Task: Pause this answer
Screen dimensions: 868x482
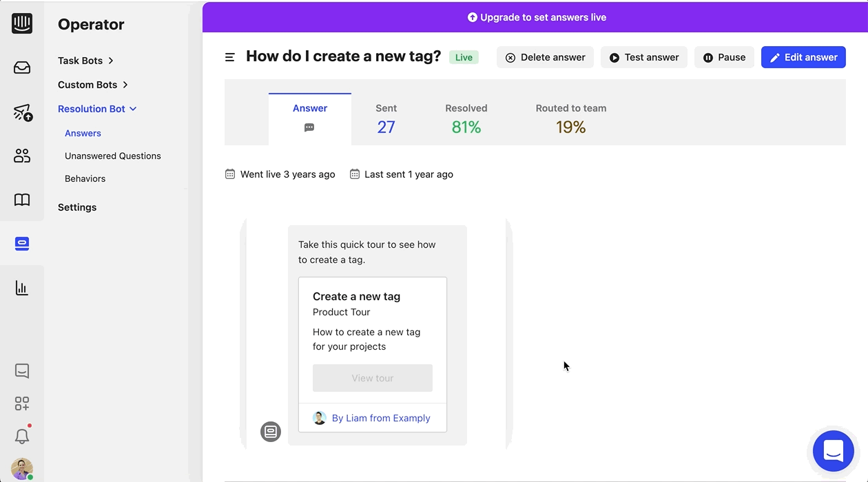Action: 724,57
